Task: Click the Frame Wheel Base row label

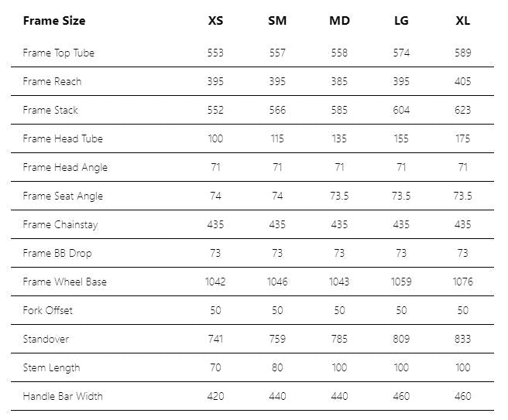Action: click(x=65, y=282)
